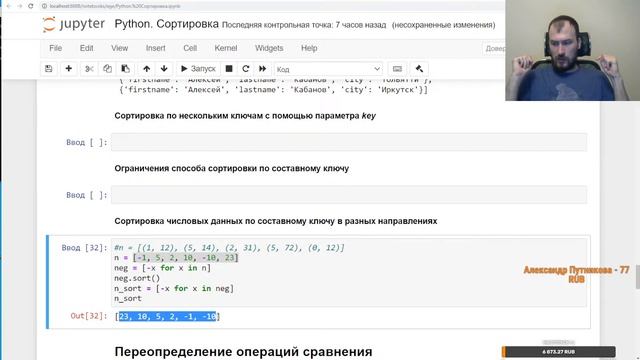640x360 pixels.
Task: Click the vertical page scrollbar thumb
Action: tap(638, 276)
